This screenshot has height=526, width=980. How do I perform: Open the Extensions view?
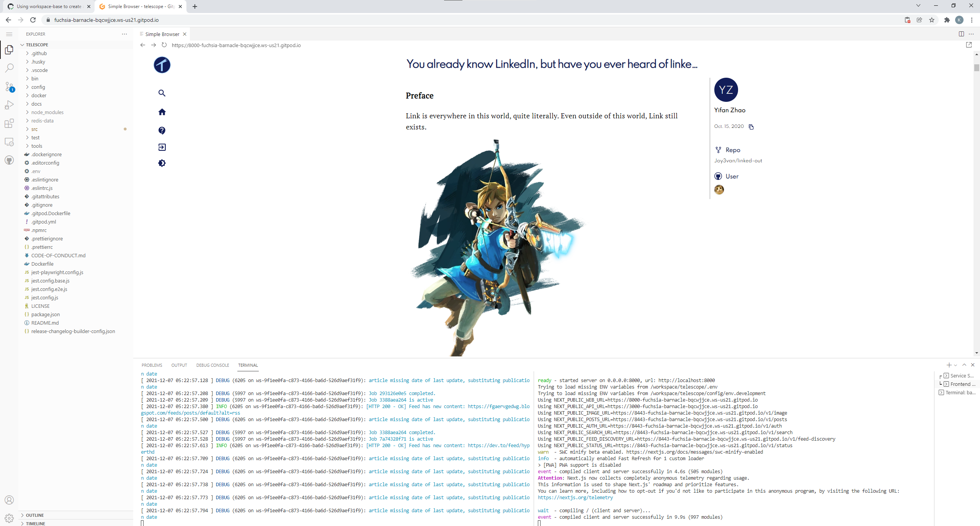[x=9, y=123]
